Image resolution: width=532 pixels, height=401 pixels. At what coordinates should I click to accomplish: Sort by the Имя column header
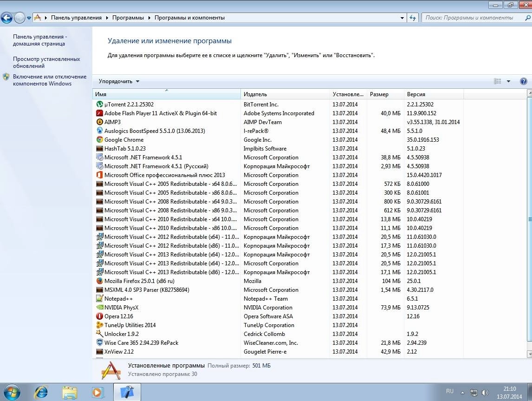166,94
